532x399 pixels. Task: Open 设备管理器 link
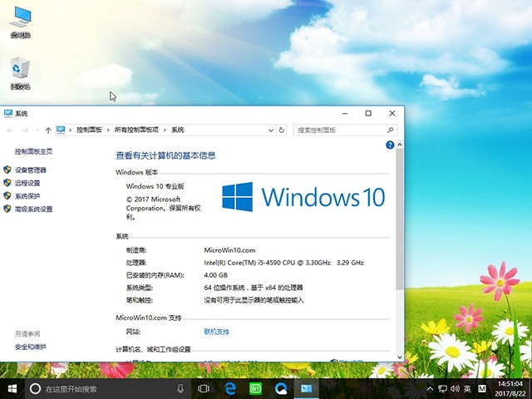pyautogui.click(x=31, y=170)
